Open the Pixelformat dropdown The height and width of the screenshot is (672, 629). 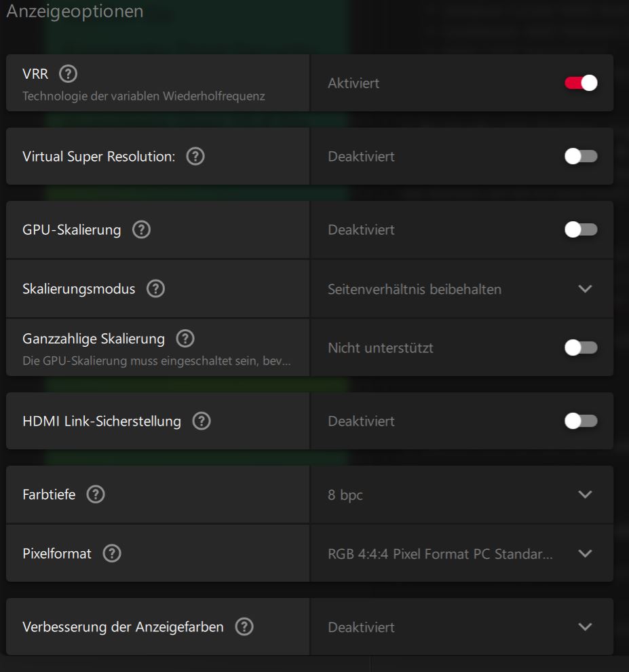pos(585,553)
